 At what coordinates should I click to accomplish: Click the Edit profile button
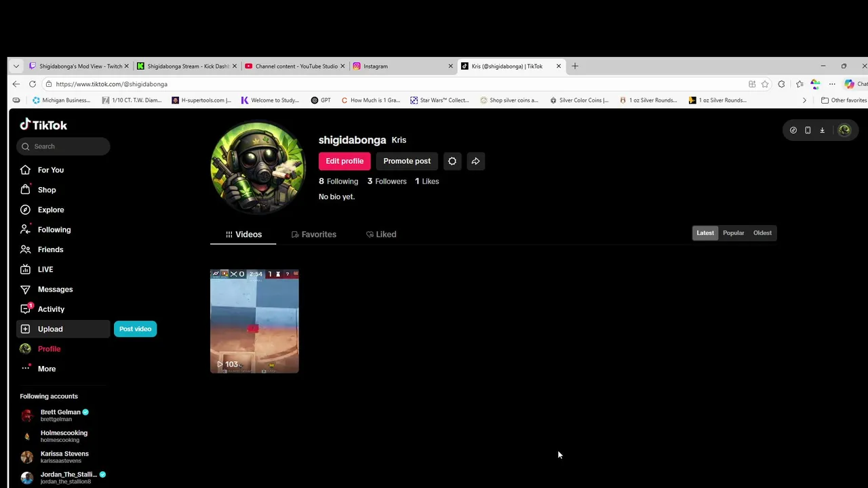coord(344,161)
